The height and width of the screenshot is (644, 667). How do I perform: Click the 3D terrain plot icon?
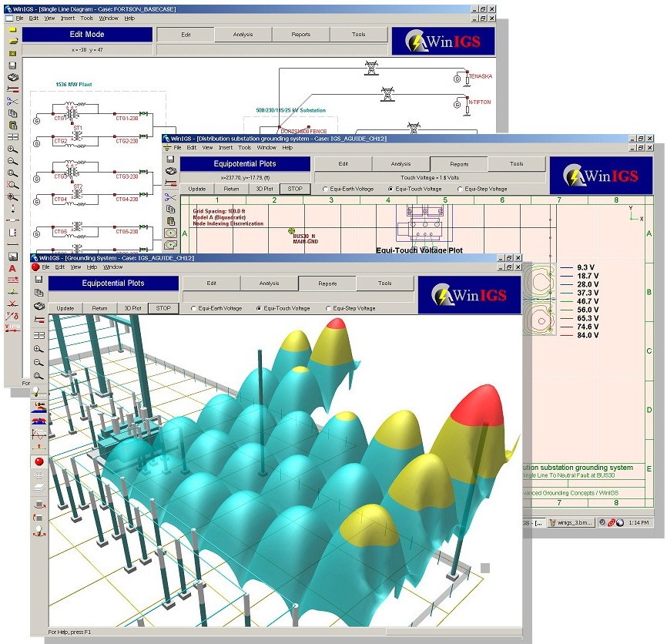[39, 407]
